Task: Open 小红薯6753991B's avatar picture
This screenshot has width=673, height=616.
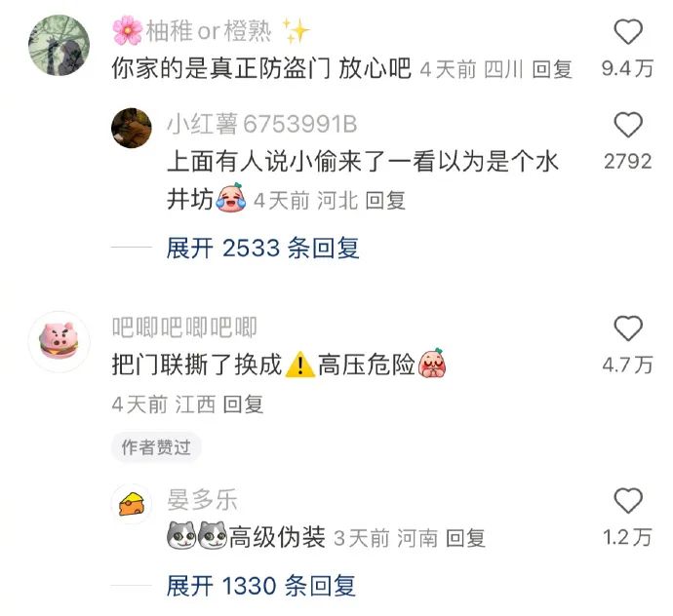Action: coord(132,128)
